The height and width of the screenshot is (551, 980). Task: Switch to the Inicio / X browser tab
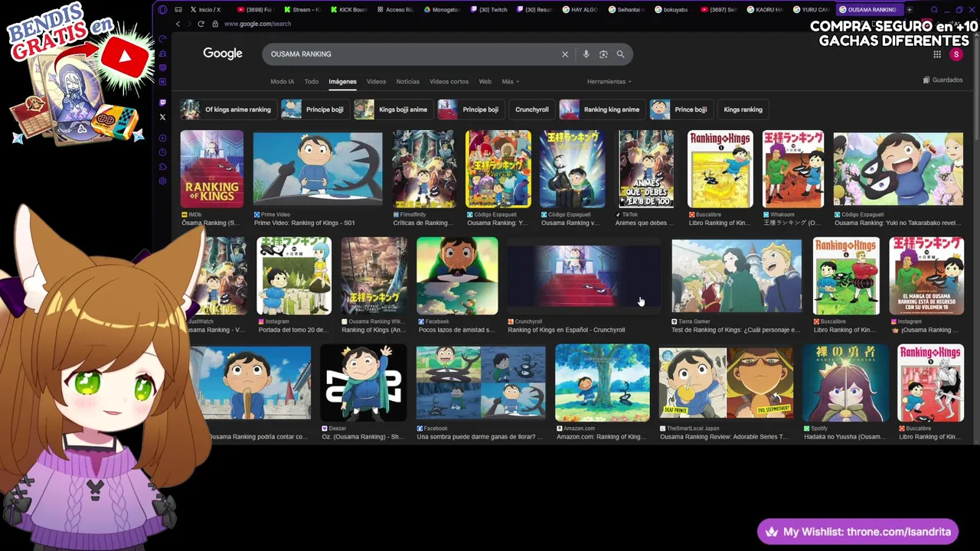pyautogui.click(x=207, y=10)
